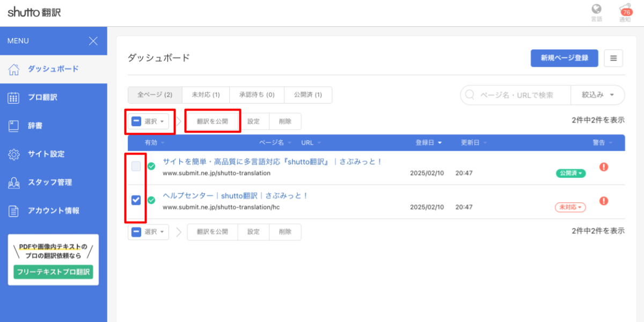Switch to 全ページ (2) tab
Screen dimensions: 644x322
click(155, 95)
